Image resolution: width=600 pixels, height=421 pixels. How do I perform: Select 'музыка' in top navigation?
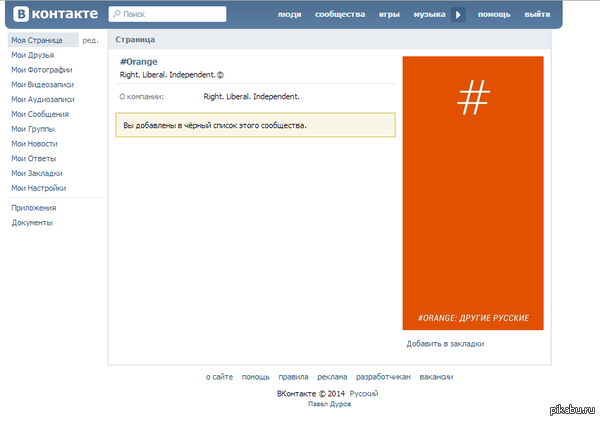(429, 15)
